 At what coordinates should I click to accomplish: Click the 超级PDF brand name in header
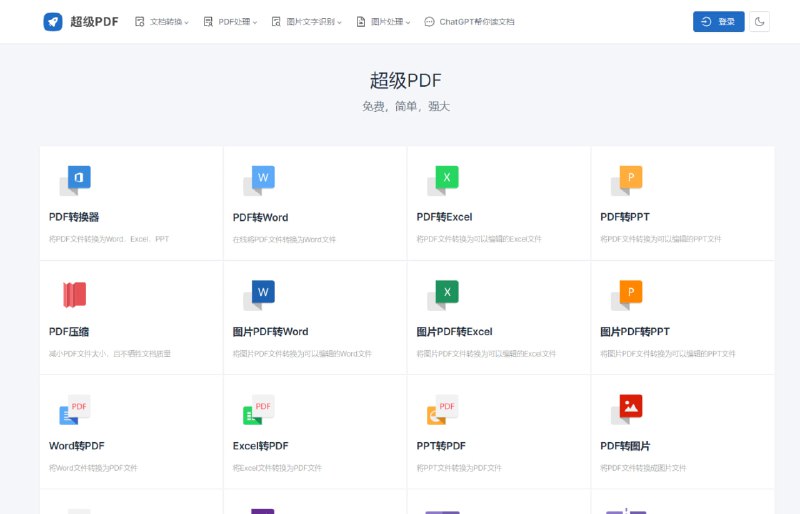point(94,22)
